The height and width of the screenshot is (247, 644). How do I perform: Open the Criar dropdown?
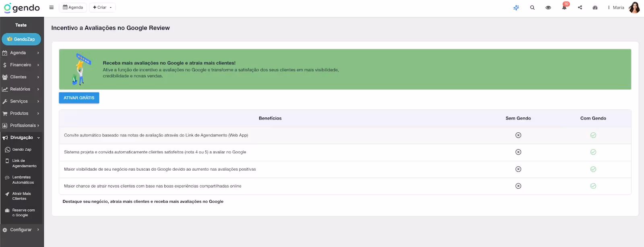coord(102,7)
